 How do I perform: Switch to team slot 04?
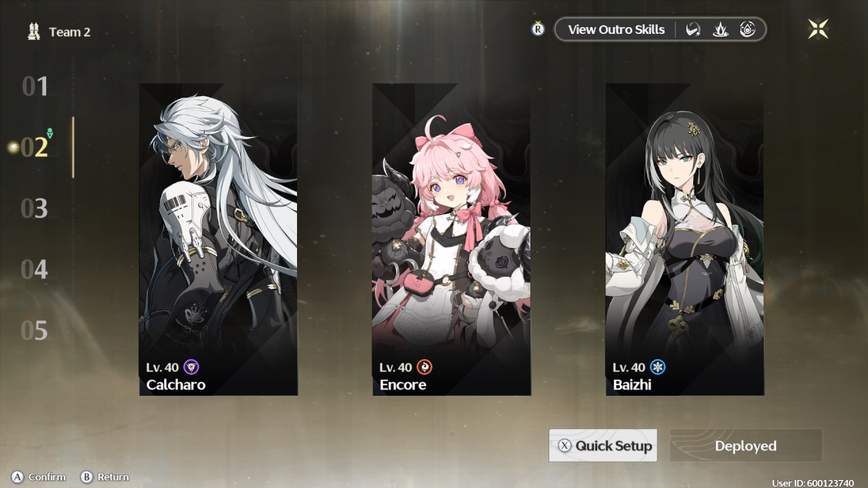35,269
